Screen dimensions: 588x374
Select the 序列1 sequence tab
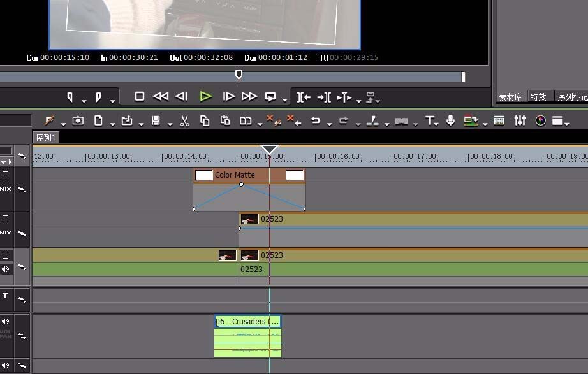tap(46, 138)
